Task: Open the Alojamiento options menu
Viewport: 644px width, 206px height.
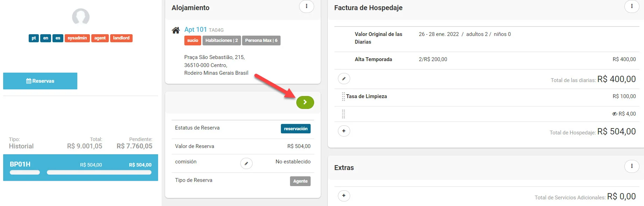Action: [x=306, y=6]
